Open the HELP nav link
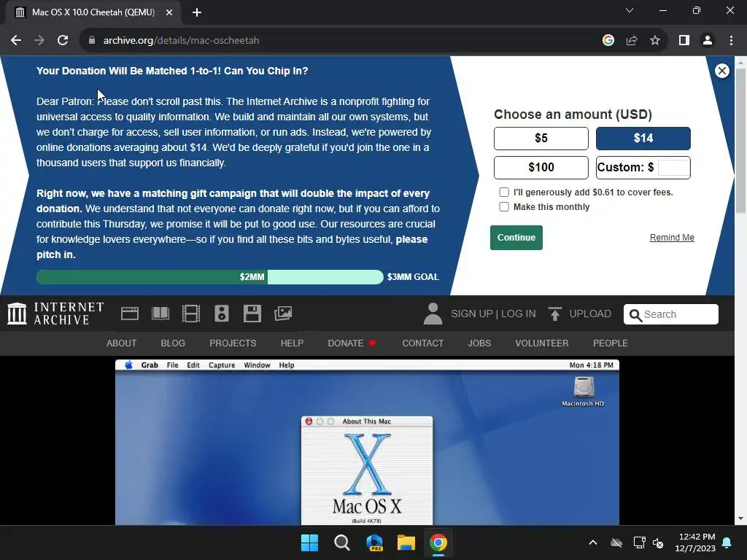Screen dimensions: 747x560 292,343
